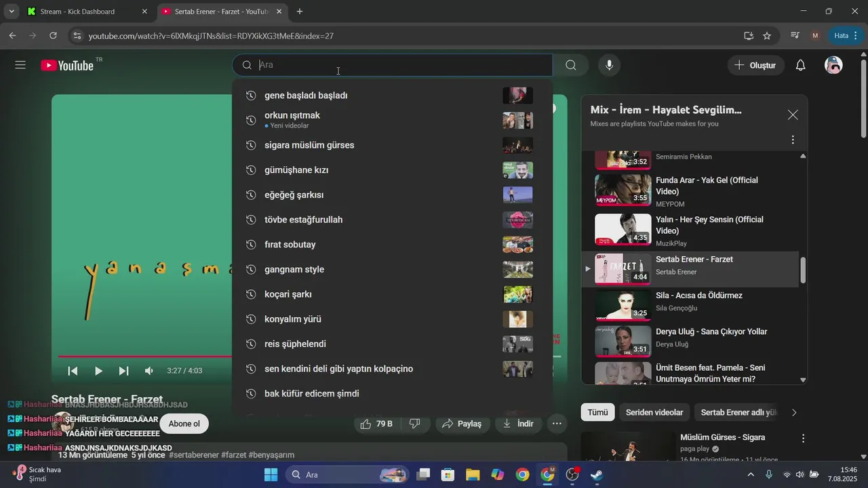Viewport: 868px width, 488px height.
Task: Download the video with İndir
Action: [x=518, y=424]
